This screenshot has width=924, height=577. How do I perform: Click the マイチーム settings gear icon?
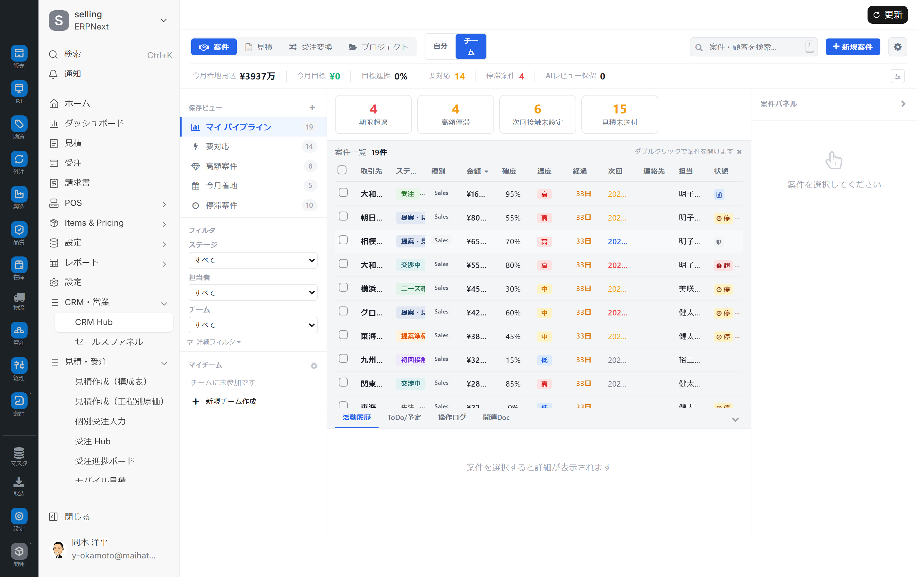pyautogui.click(x=313, y=365)
